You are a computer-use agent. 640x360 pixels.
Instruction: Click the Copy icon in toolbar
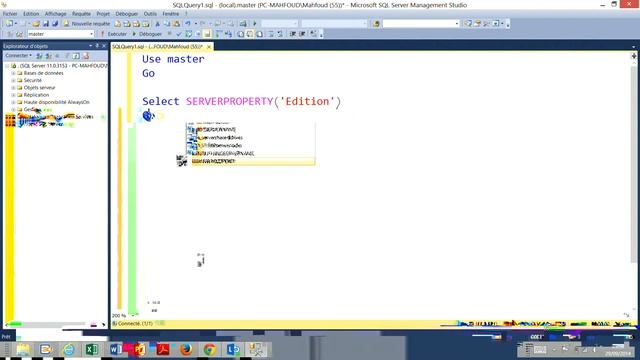pyautogui.click(x=167, y=24)
